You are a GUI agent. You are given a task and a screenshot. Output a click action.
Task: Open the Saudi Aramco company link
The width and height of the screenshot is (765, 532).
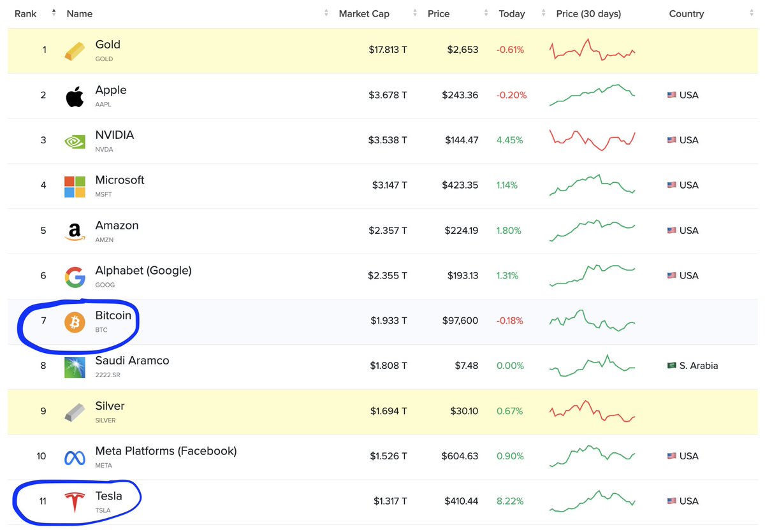click(x=133, y=361)
